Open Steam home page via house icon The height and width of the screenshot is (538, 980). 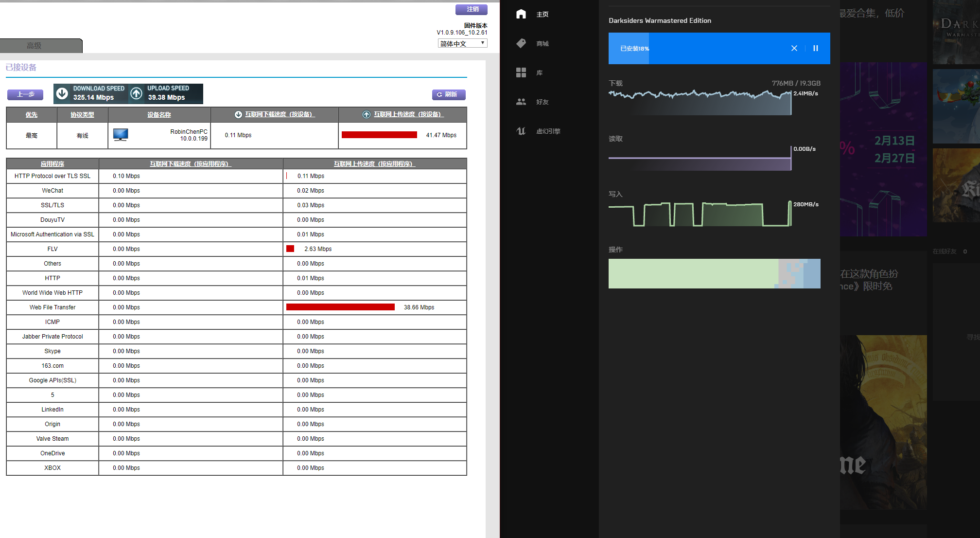pyautogui.click(x=521, y=14)
